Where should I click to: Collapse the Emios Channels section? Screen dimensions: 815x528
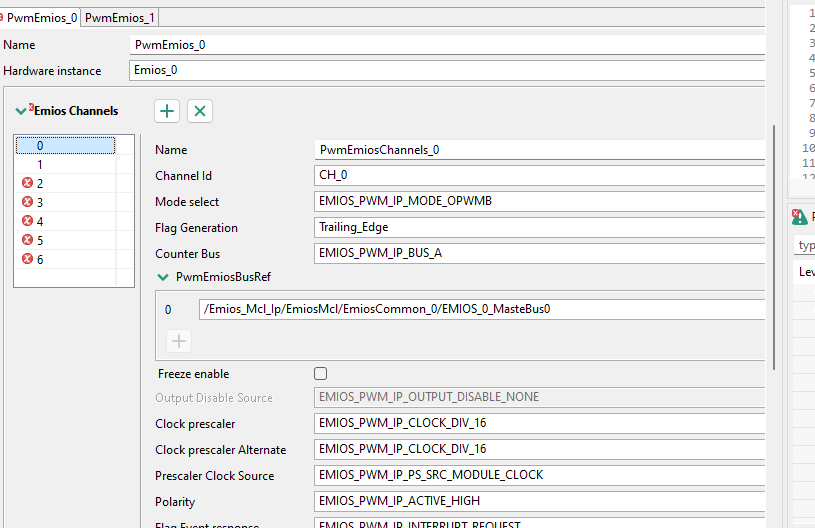tap(21, 111)
